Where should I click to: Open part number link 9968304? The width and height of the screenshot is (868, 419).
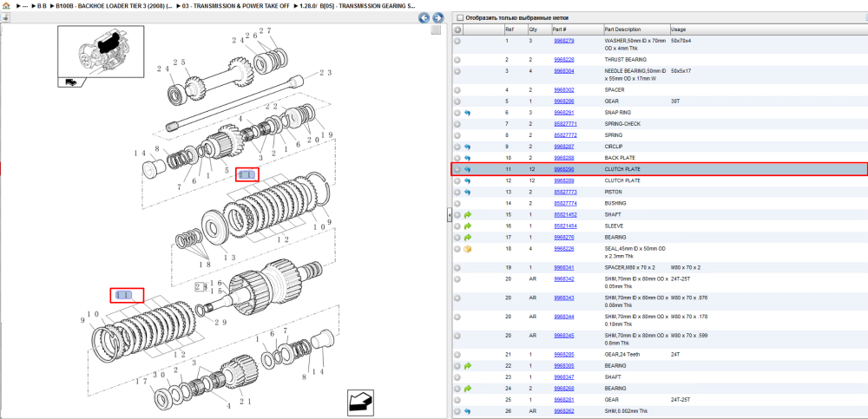(564, 71)
